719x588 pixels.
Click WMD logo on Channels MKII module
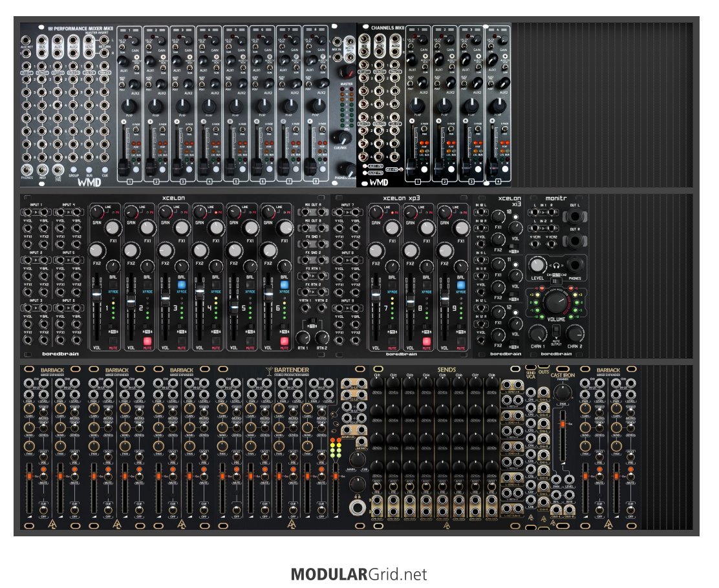pyautogui.click(x=378, y=182)
